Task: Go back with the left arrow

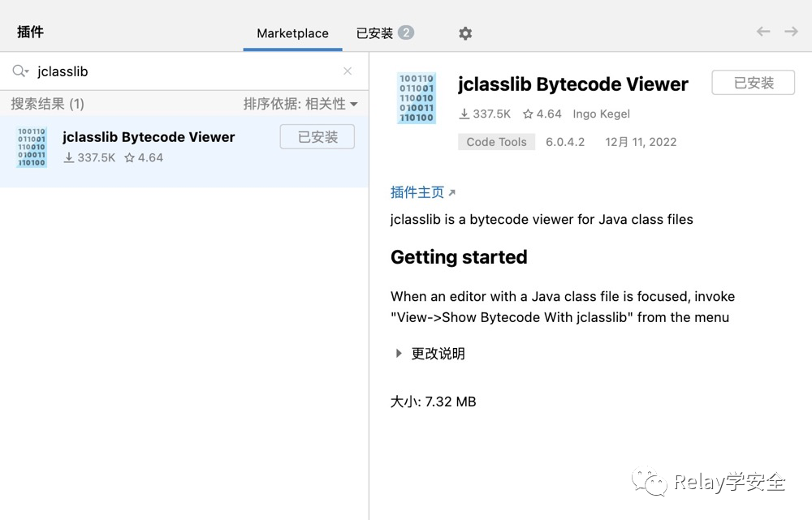Action: pyautogui.click(x=762, y=32)
